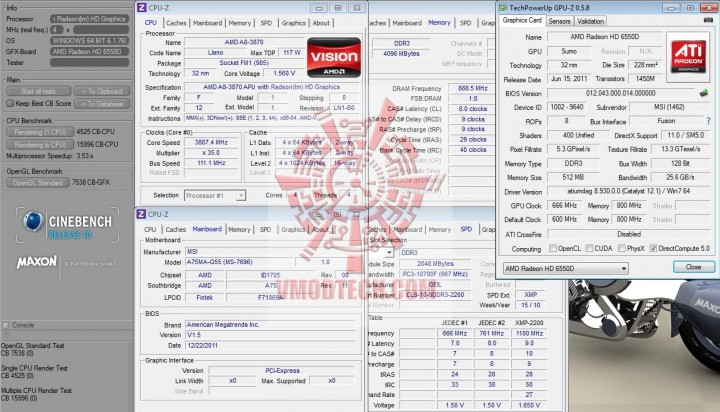Click the 666 MHz GPU Clock value

(x=564, y=206)
